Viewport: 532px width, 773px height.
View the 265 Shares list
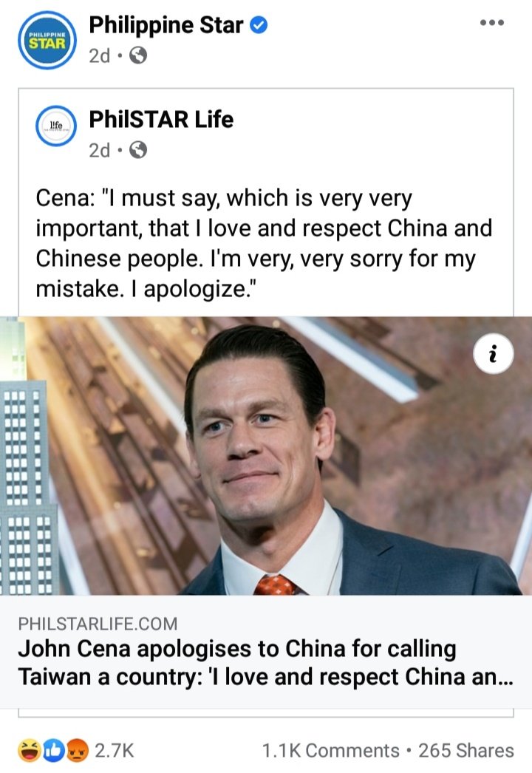coord(466,750)
